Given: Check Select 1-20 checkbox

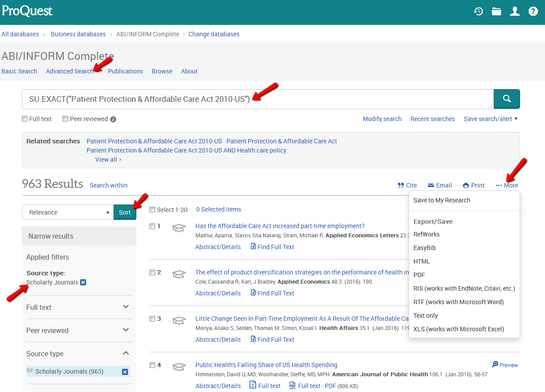Looking at the screenshot, I should click(152, 210).
